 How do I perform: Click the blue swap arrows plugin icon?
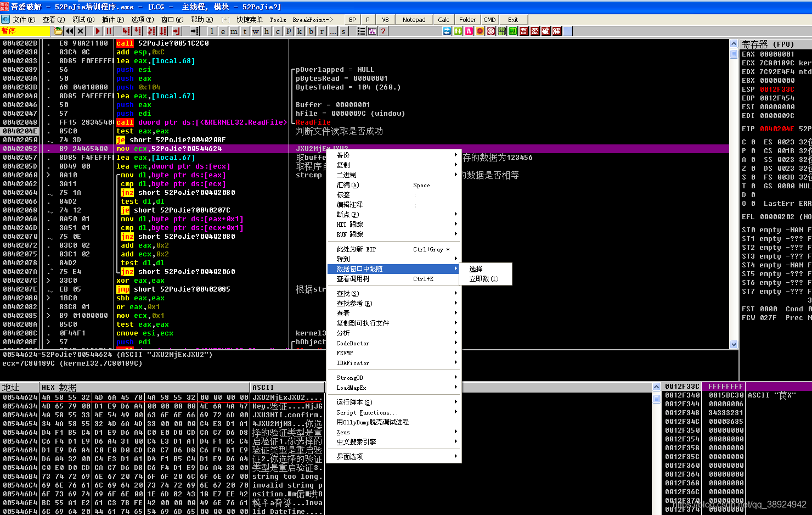[447, 31]
